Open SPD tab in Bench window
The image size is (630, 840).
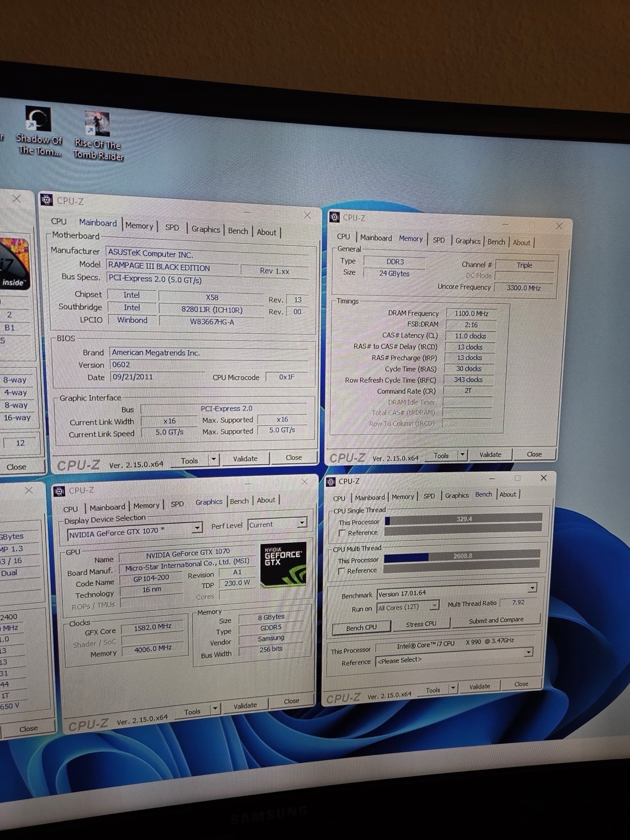point(429,496)
